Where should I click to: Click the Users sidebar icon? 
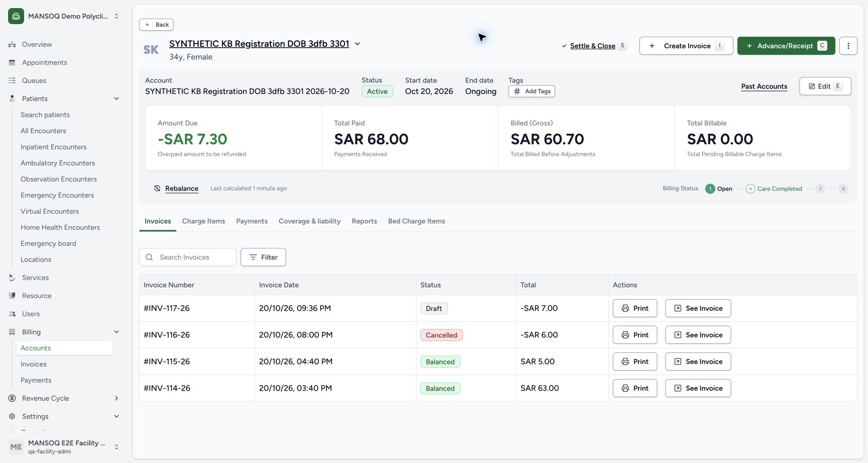point(12,314)
